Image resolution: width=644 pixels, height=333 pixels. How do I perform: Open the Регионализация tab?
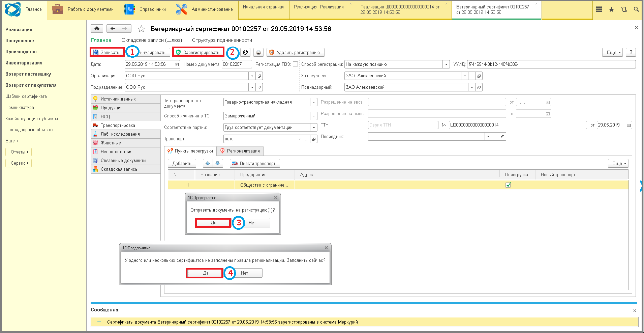click(240, 151)
